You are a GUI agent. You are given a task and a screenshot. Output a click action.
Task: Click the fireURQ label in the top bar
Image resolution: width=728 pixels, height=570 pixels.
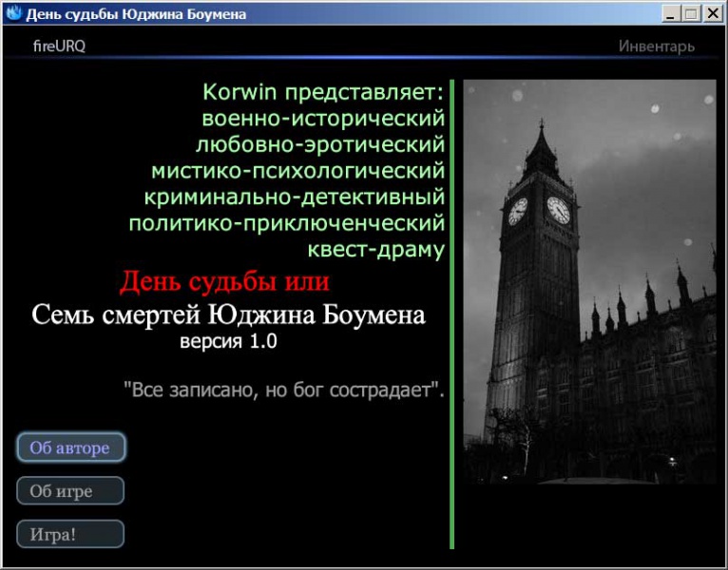point(59,46)
